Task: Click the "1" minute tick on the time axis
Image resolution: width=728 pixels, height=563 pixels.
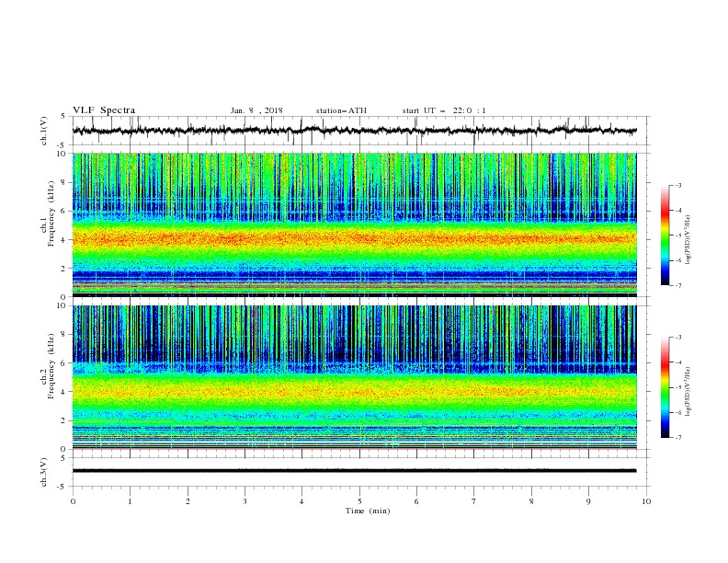Action: click(x=130, y=501)
